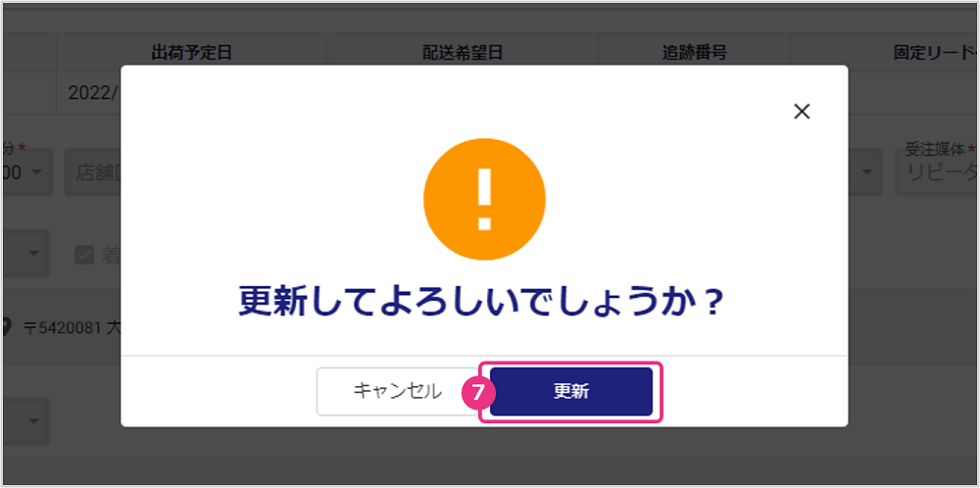The width and height of the screenshot is (980, 488).
Task: Toggle the 着 checkbox
Action: click(x=84, y=255)
